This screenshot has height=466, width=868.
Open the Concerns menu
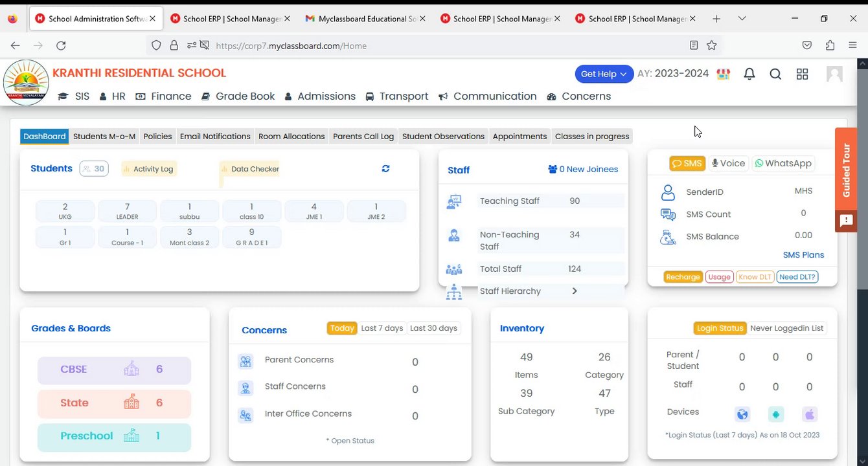point(579,96)
